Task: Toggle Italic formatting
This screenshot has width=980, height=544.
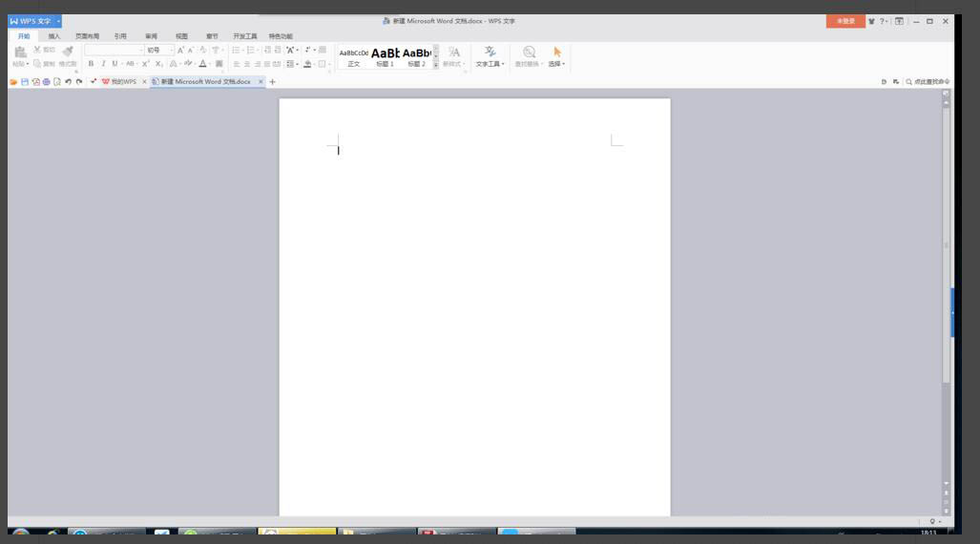Action: (103, 64)
